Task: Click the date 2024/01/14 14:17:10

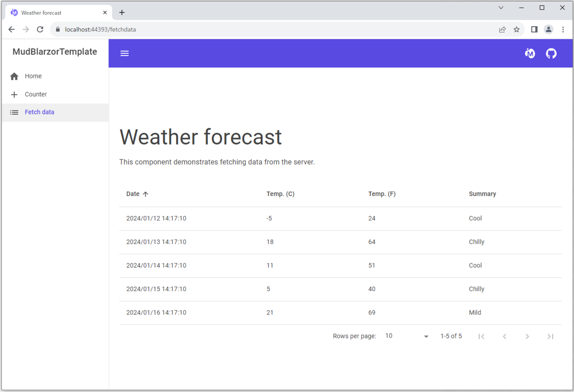Action: [x=156, y=265]
